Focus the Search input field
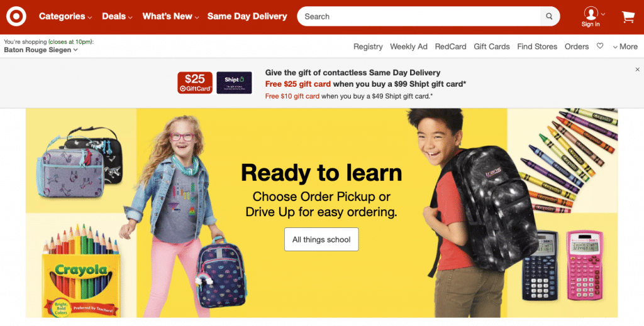Image resolution: width=644 pixels, height=326 pixels. (419, 16)
